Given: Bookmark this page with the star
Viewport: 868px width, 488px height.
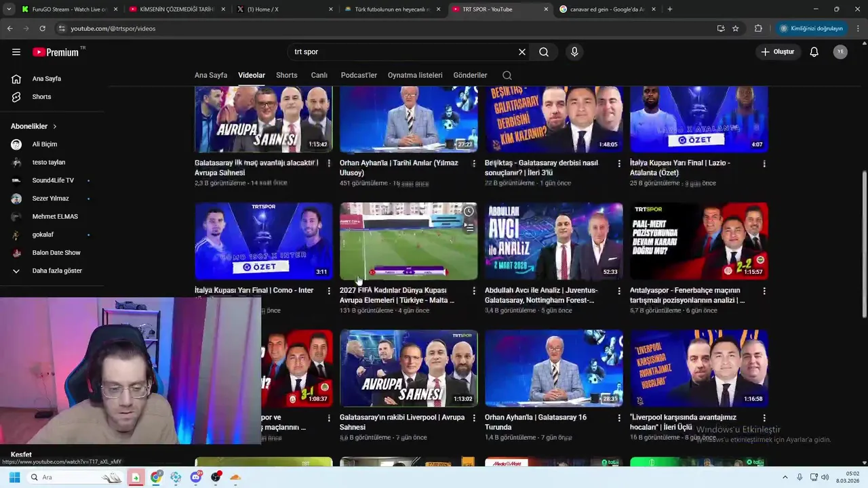Looking at the screenshot, I should [735, 28].
